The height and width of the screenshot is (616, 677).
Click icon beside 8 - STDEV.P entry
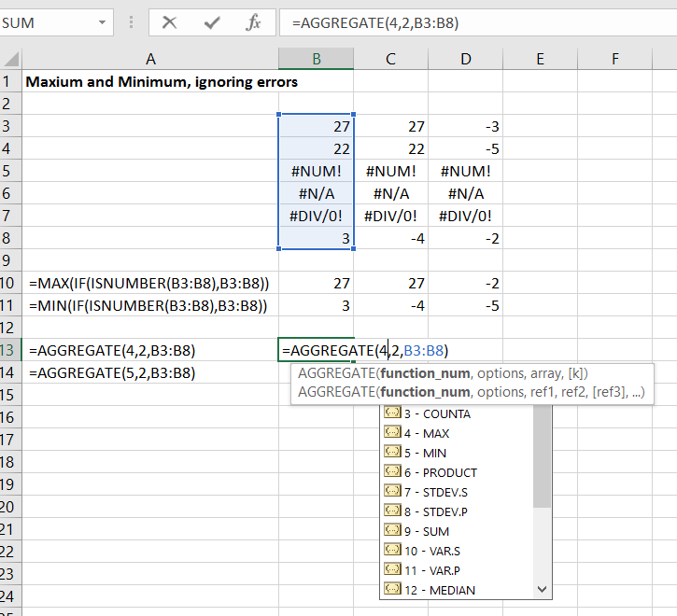pos(392,511)
